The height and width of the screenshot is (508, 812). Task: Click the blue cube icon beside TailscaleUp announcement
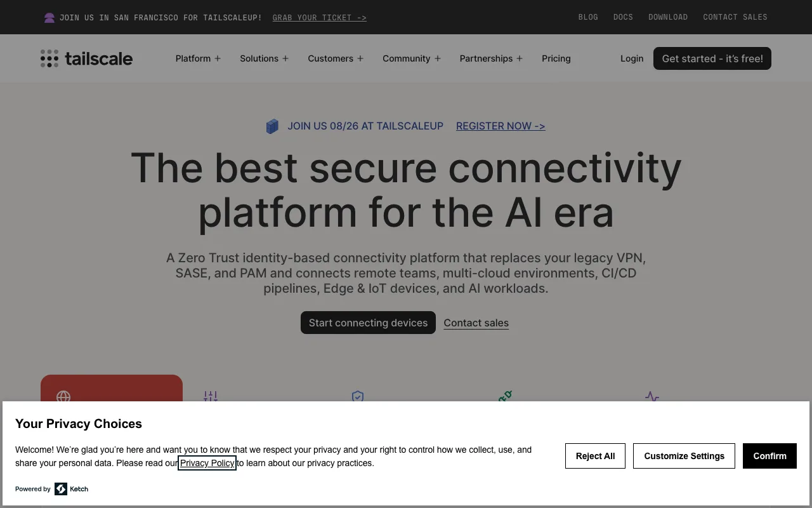pos(272,126)
